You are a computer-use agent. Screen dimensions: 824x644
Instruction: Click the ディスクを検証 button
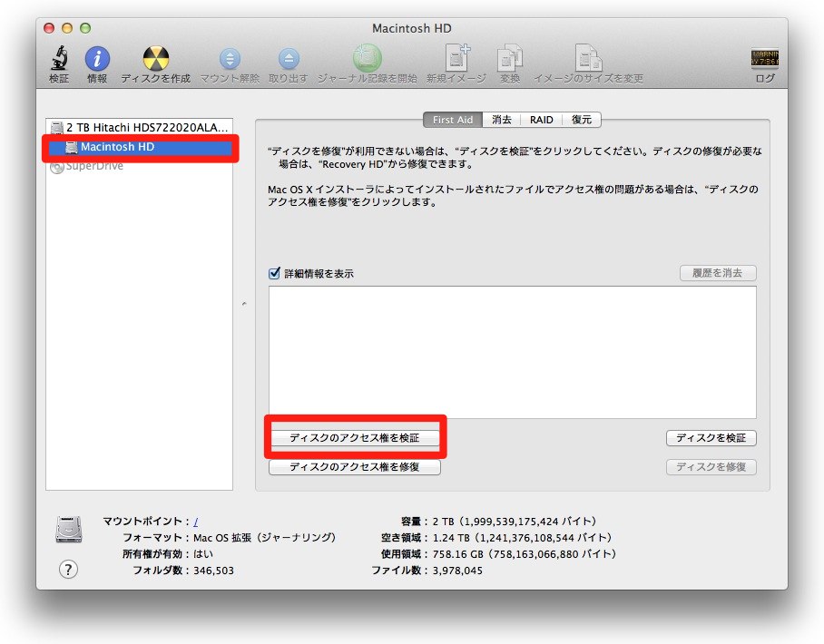(x=711, y=438)
